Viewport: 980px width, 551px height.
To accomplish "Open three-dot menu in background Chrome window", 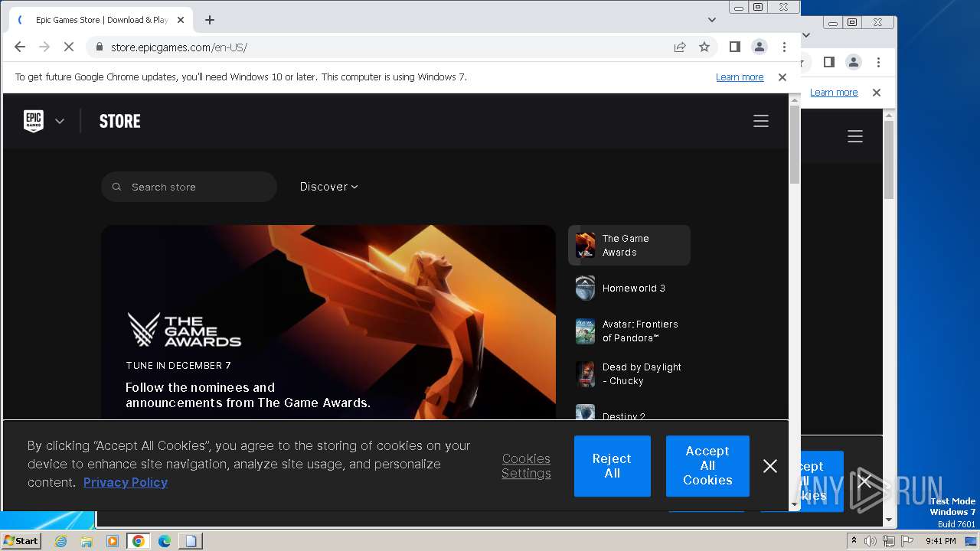I will [879, 62].
